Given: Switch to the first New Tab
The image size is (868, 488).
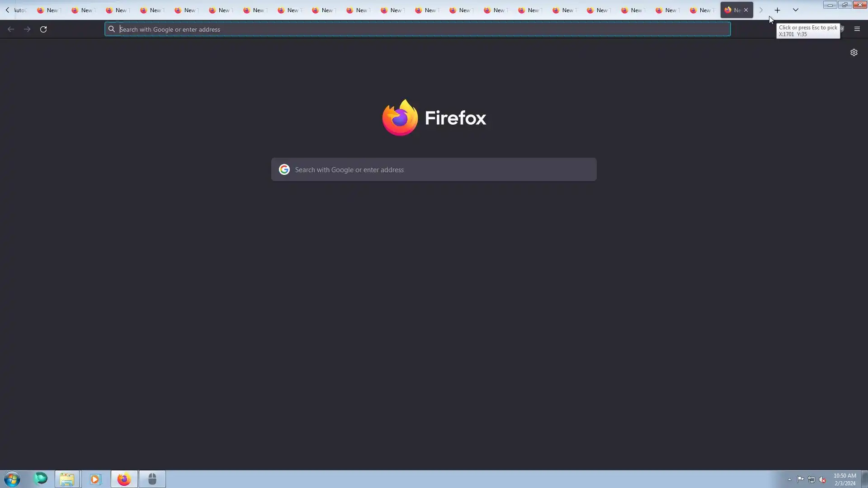Looking at the screenshot, I should point(48,10).
